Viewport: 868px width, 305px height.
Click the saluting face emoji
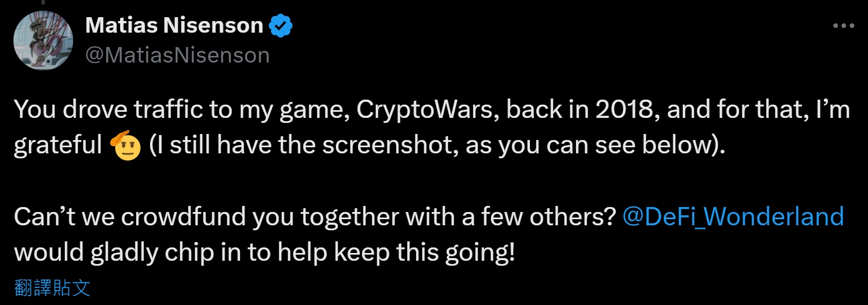[126, 146]
